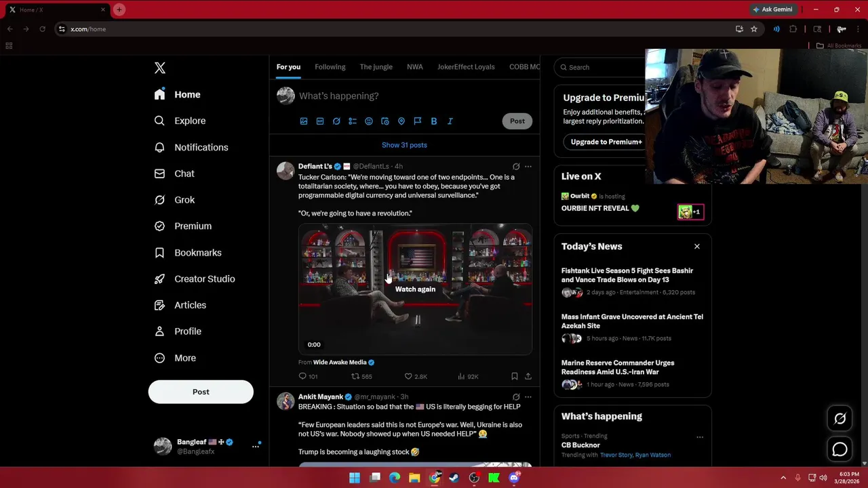
Task: Toggle bold text formatting in composer
Action: coord(434,121)
